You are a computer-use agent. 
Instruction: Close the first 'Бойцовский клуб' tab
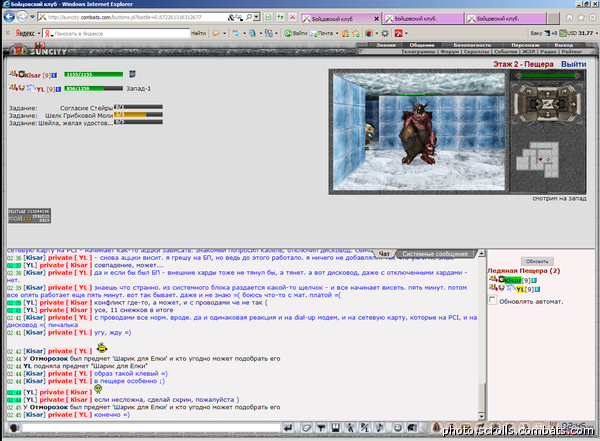click(x=376, y=18)
